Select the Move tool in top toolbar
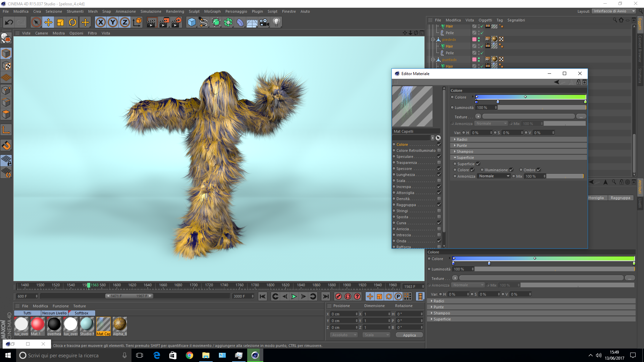The height and width of the screenshot is (362, 644). [x=48, y=22]
